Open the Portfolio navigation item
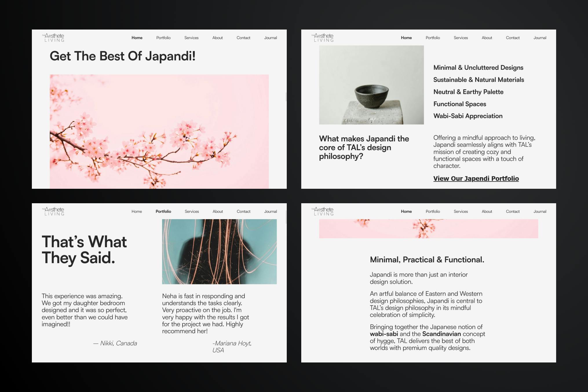This screenshot has height=392, width=588. [163, 38]
